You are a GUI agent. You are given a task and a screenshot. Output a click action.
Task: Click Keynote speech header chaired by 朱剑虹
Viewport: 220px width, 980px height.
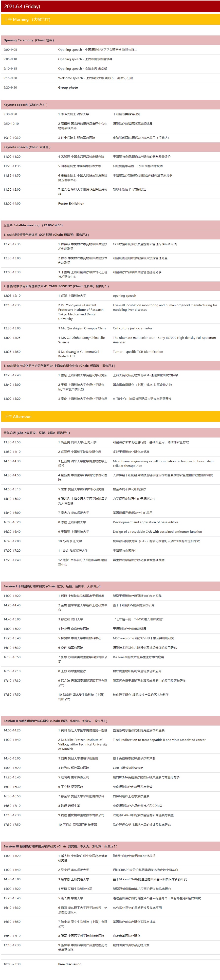coord(27,147)
